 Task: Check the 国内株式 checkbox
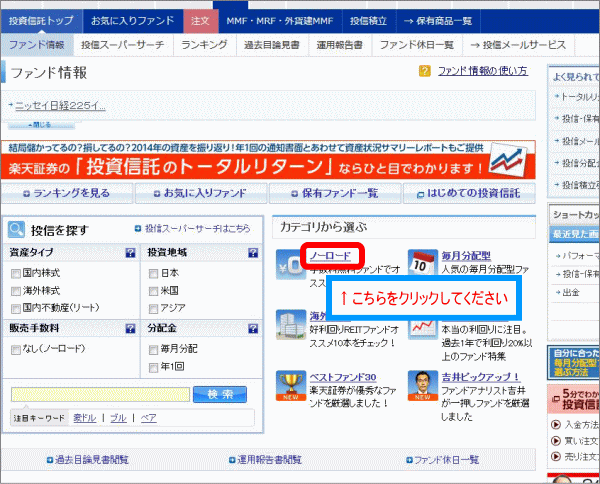[x=16, y=274]
